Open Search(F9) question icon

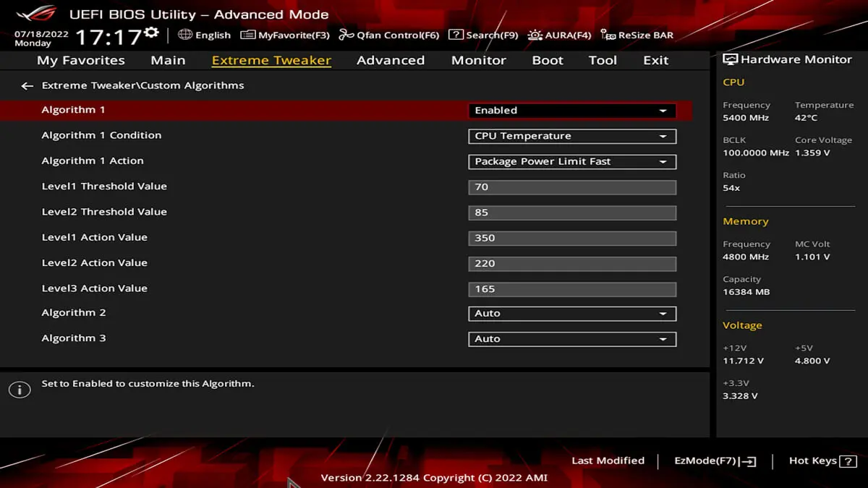[456, 35]
